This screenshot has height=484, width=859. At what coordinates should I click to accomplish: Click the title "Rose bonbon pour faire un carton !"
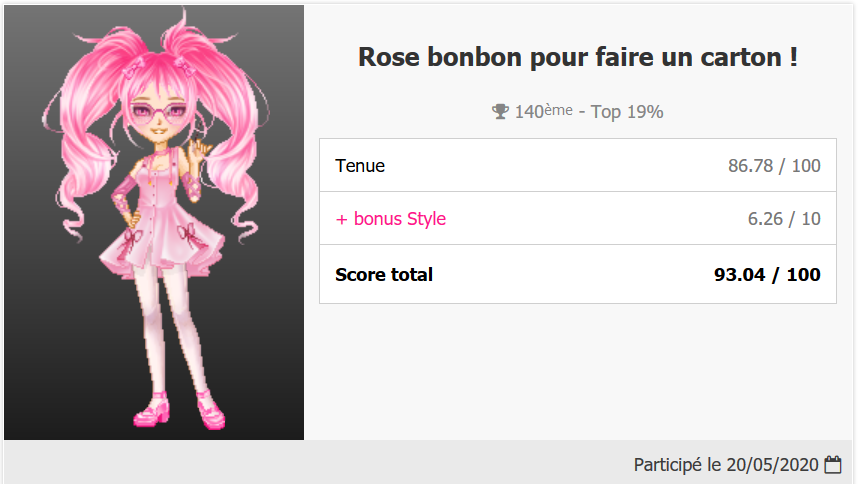point(578,57)
